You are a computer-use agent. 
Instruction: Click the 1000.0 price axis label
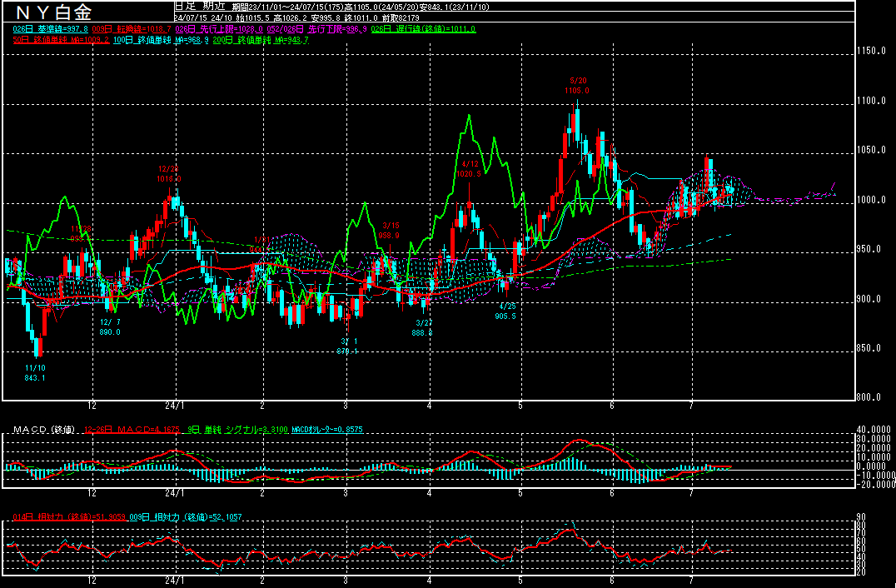[x=871, y=200]
